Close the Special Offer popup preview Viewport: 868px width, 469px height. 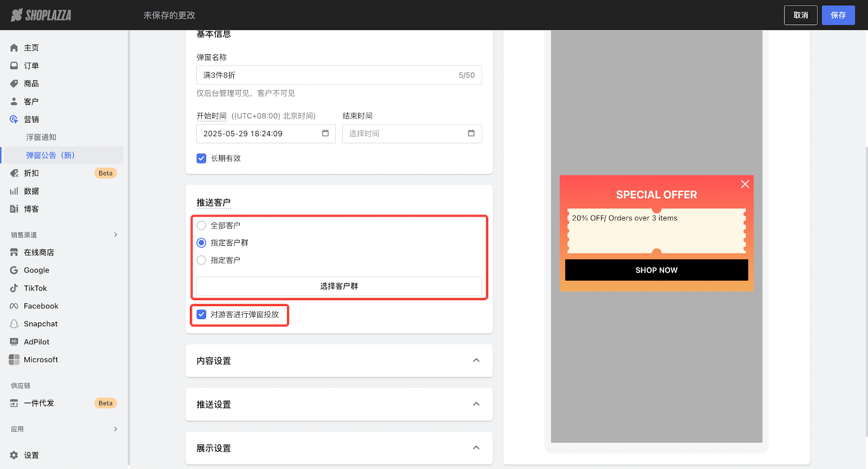click(745, 185)
